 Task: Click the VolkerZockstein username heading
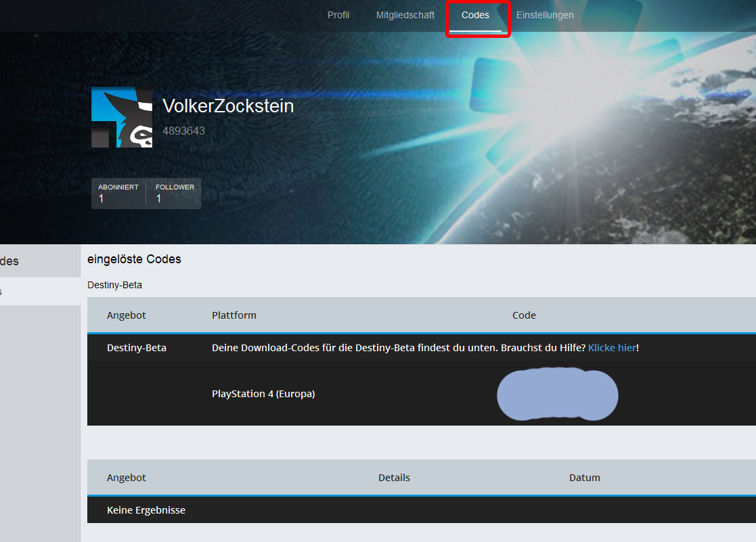click(228, 106)
